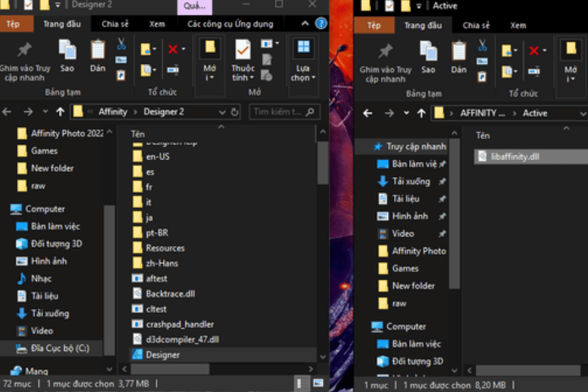Open the Lựa chọn (Select) dropdown
588x392 pixels.
[302, 63]
